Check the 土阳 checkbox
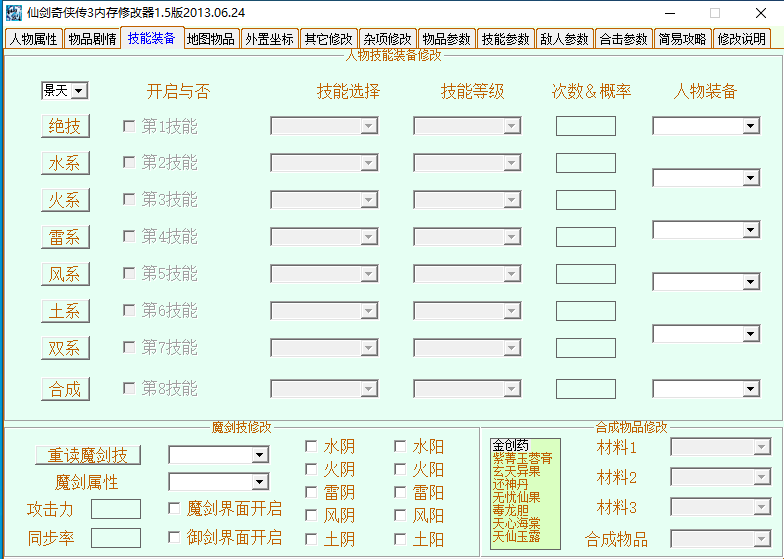The width and height of the screenshot is (784, 559). 400,539
